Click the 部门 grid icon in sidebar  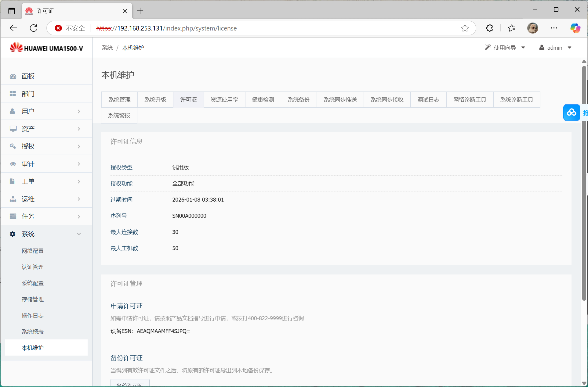click(x=13, y=94)
